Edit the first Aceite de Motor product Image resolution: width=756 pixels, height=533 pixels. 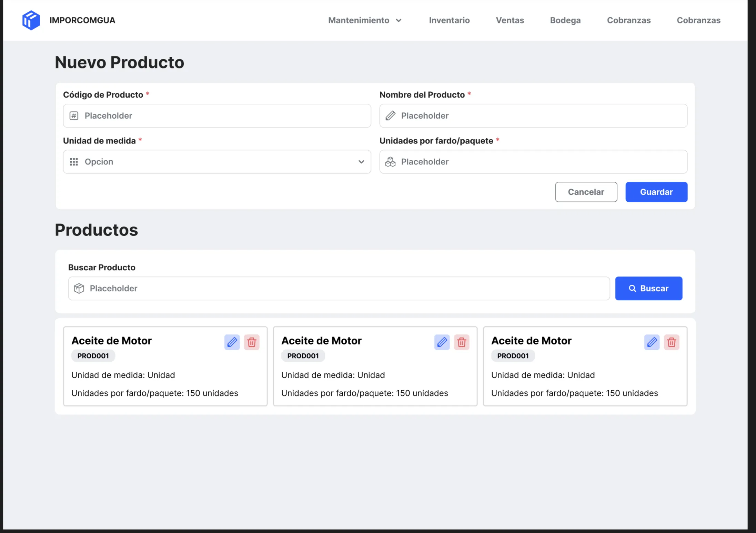pyautogui.click(x=232, y=342)
